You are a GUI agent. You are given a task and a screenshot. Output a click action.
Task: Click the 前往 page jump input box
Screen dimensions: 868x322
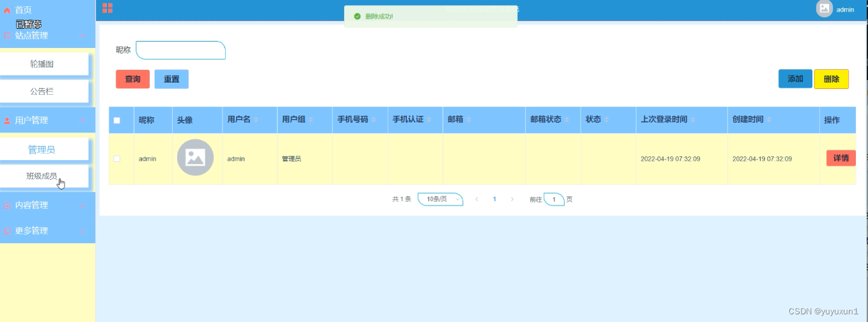tap(554, 200)
